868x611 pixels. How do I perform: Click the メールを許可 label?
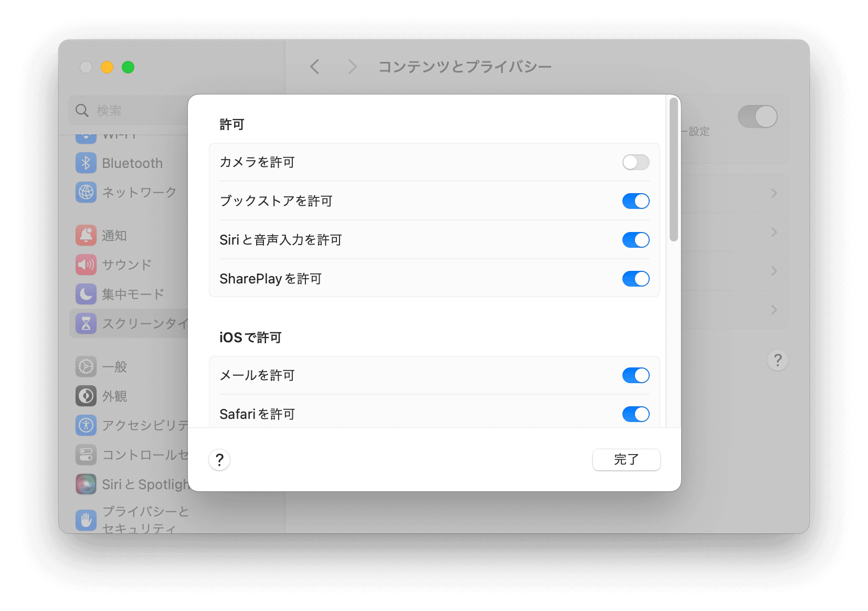pyautogui.click(x=257, y=375)
